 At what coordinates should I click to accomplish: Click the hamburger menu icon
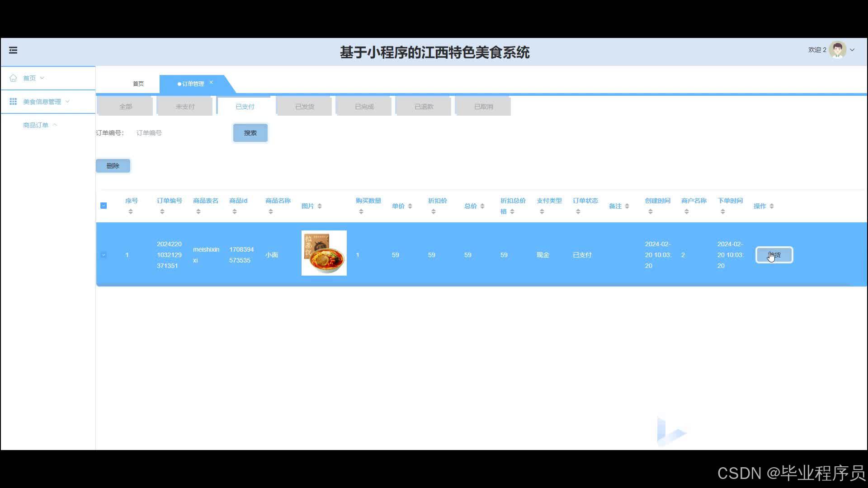13,50
